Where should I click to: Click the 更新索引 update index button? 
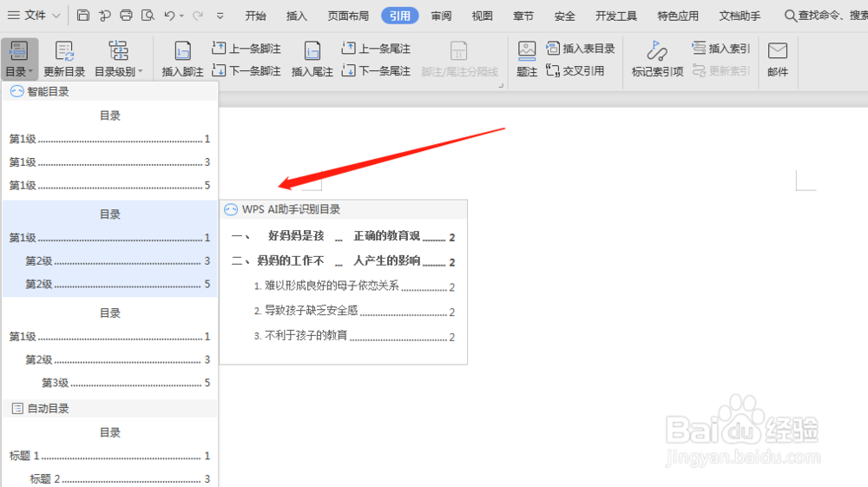click(720, 71)
